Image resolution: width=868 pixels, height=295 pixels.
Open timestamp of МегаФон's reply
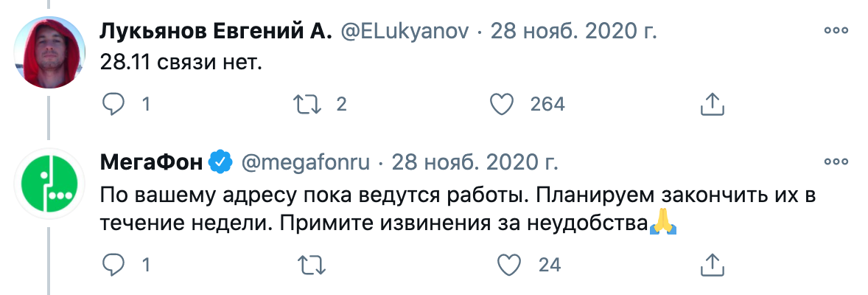click(x=474, y=162)
